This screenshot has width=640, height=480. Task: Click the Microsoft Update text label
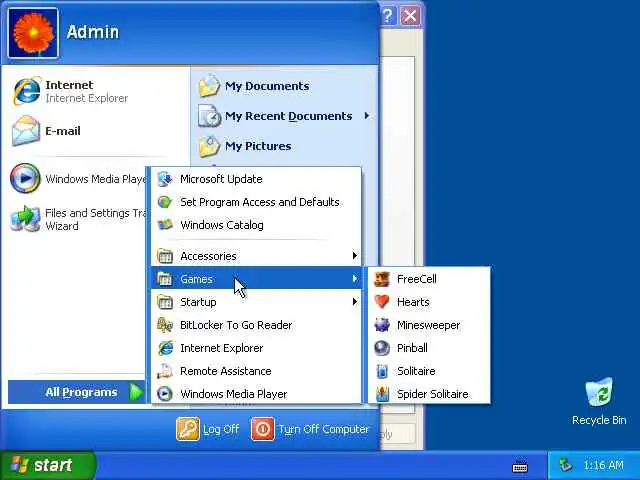[x=221, y=179]
